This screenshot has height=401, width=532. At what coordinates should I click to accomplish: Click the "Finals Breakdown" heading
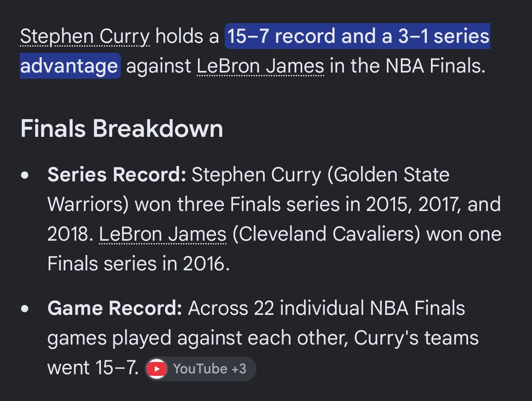coord(121,129)
